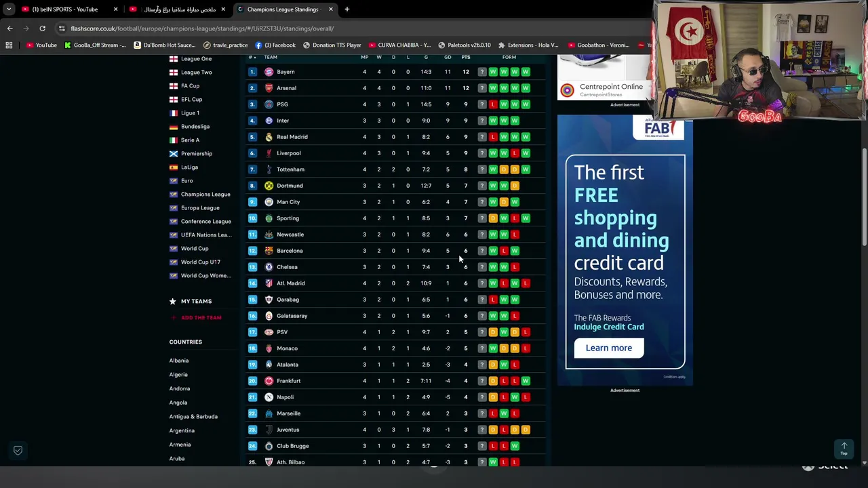The width and height of the screenshot is (868, 488).
Task: Reload the page with the refresh icon
Action: click(x=42, y=28)
